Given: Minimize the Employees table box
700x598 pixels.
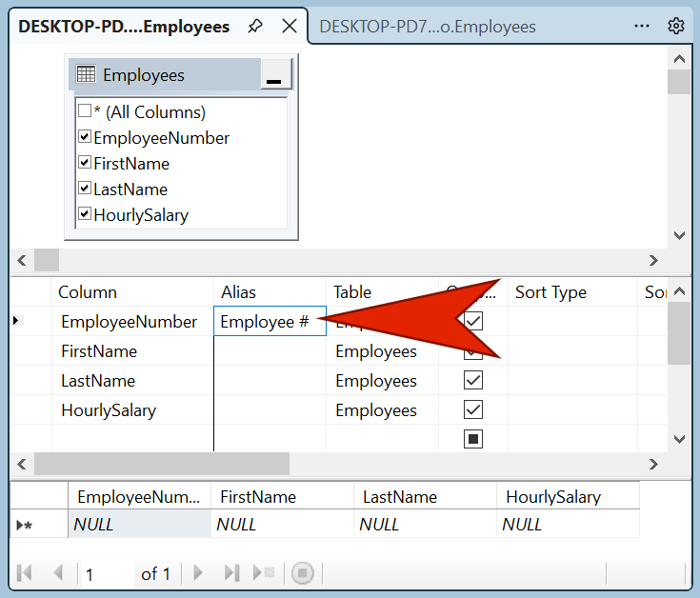Looking at the screenshot, I should coord(276,74).
